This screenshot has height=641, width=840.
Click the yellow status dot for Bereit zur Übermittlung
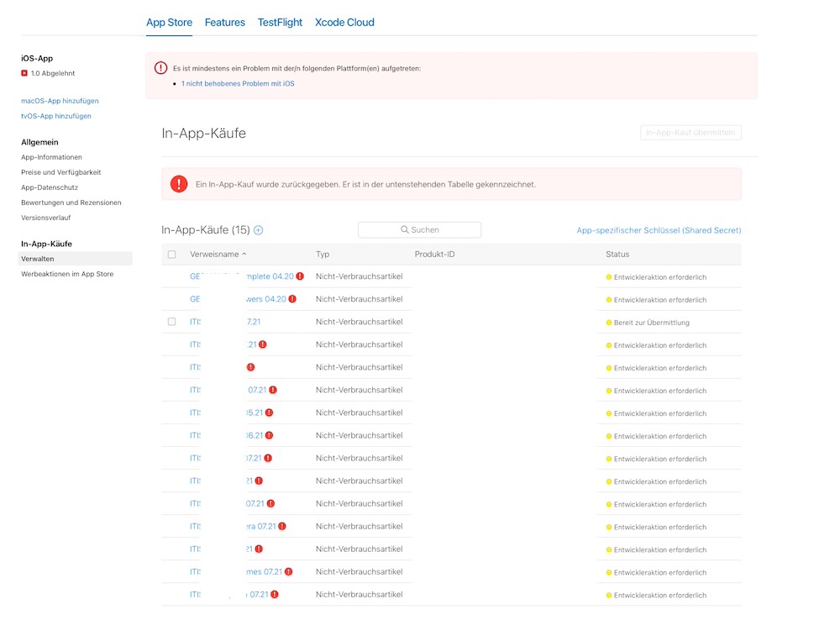[609, 323]
